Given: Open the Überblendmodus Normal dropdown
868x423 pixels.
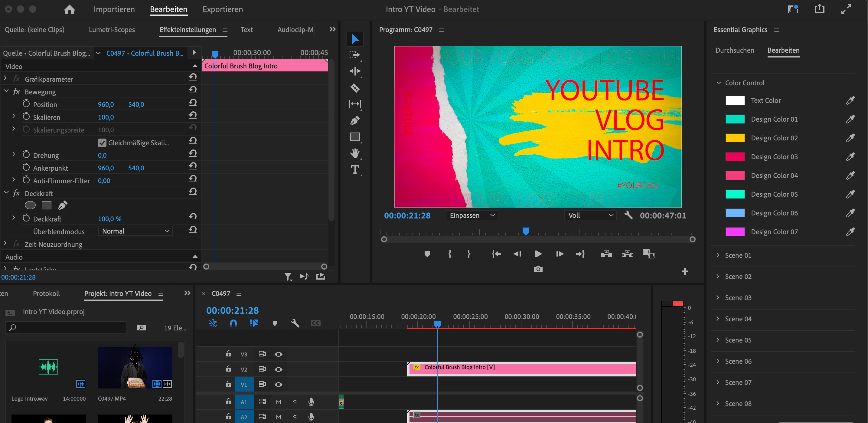Looking at the screenshot, I should click(x=135, y=231).
